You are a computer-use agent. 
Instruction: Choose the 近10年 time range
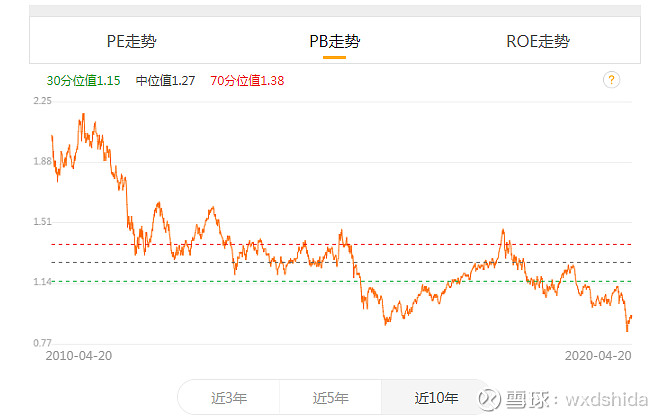[436, 398]
